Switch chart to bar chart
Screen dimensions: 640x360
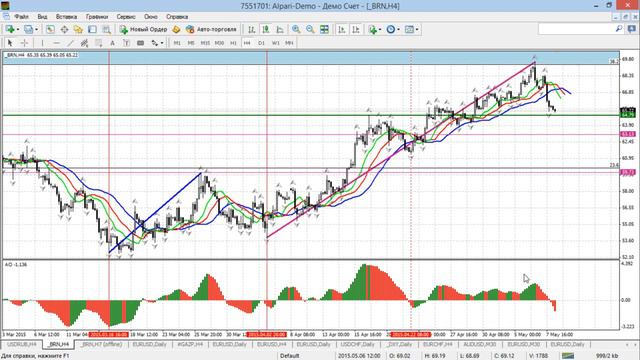pyautogui.click(x=251, y=29)
